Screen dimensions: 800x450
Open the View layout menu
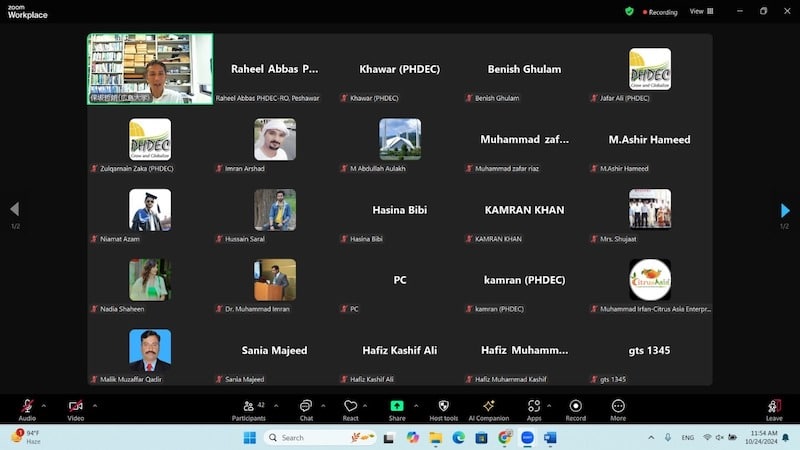(x=701, y=12)
